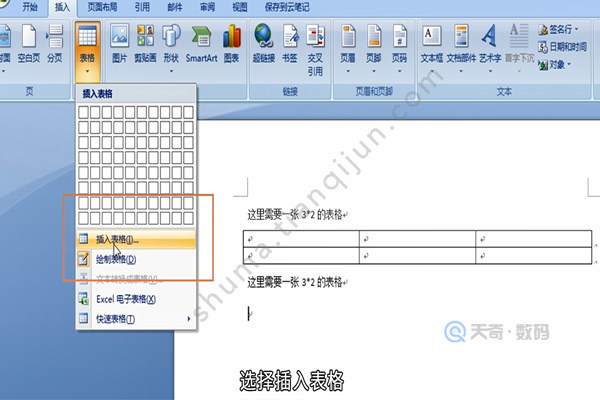Open the 剪贴画 clip art tool

pos(145,44)
